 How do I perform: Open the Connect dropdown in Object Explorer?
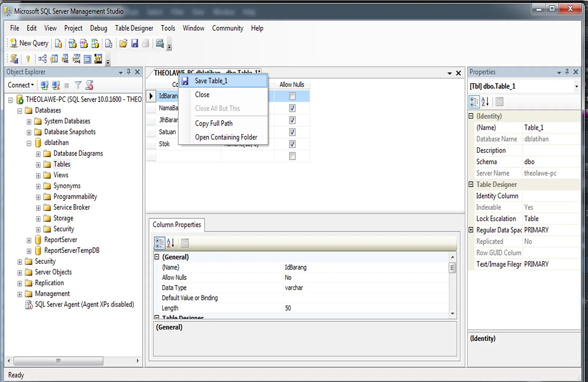(21, 85)
